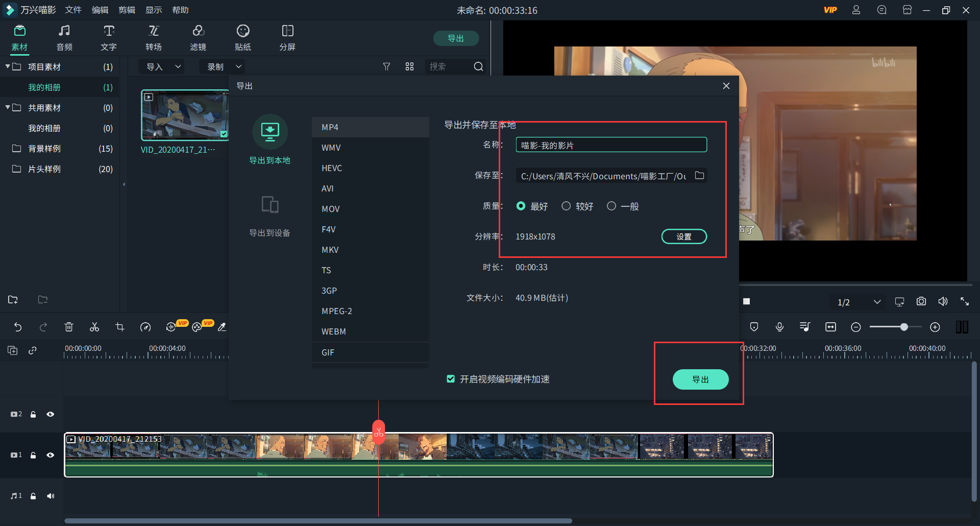Click the timeline zoom slider handle
This screenshot has height=526, width=980.
(x=904, y=327)
